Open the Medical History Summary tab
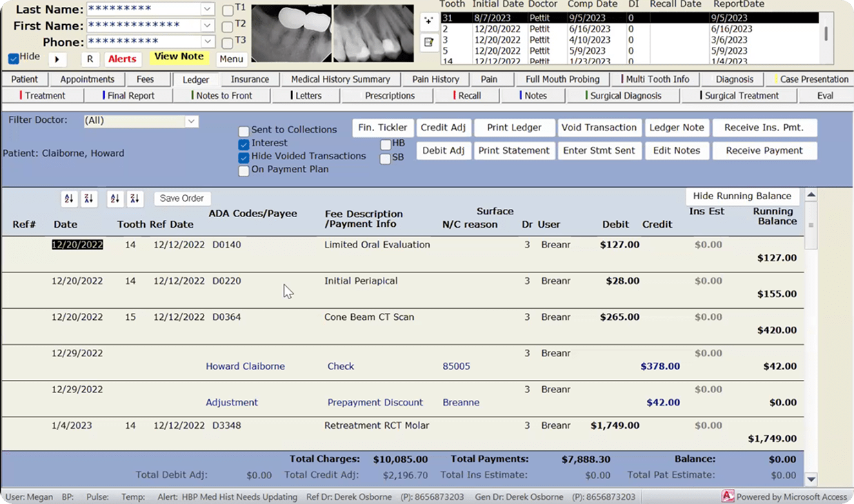Image resolution: width=854 pixels, height=504 pixels. point(340,79)
